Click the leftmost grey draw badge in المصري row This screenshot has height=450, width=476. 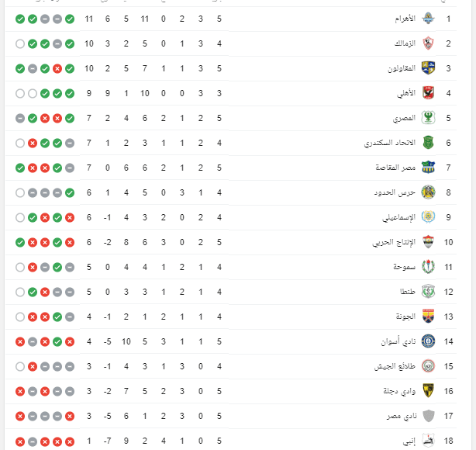pos(20,118)
